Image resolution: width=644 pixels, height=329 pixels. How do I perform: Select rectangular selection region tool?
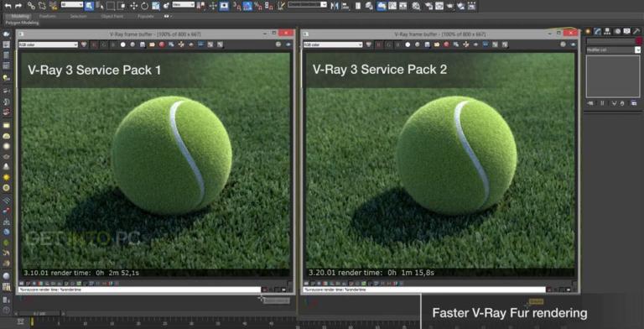point(111,6)
